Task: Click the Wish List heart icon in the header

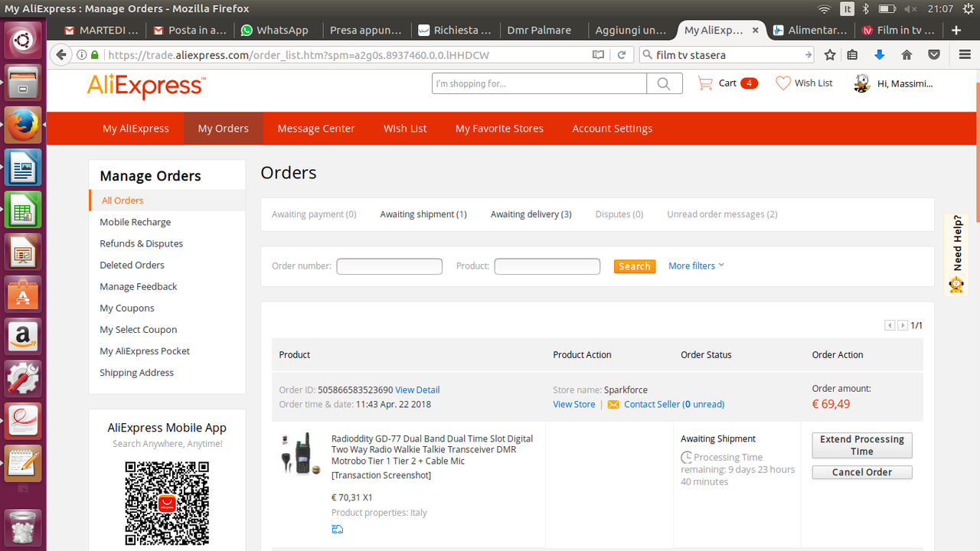Action: [x=783, y=83]
